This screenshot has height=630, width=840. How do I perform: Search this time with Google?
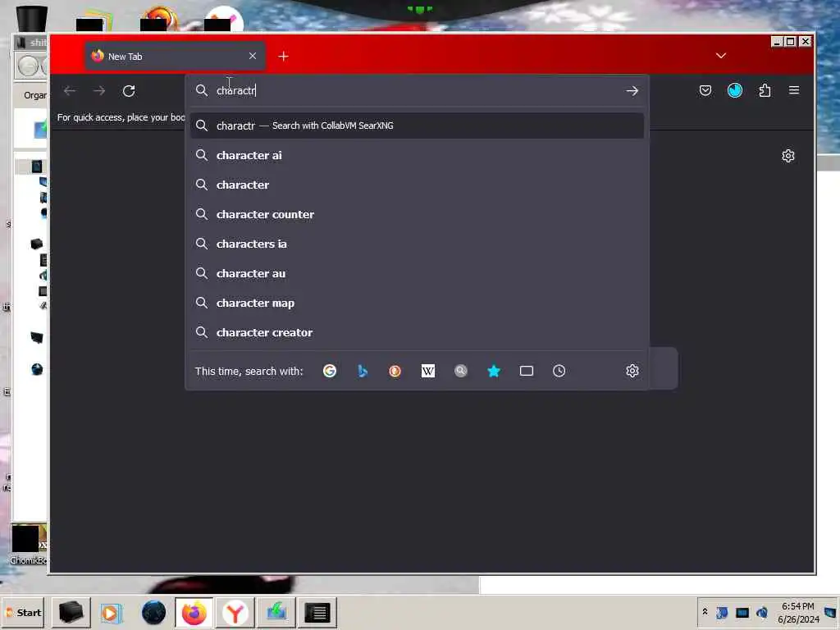pyautogui.click(x=330, y=371)
